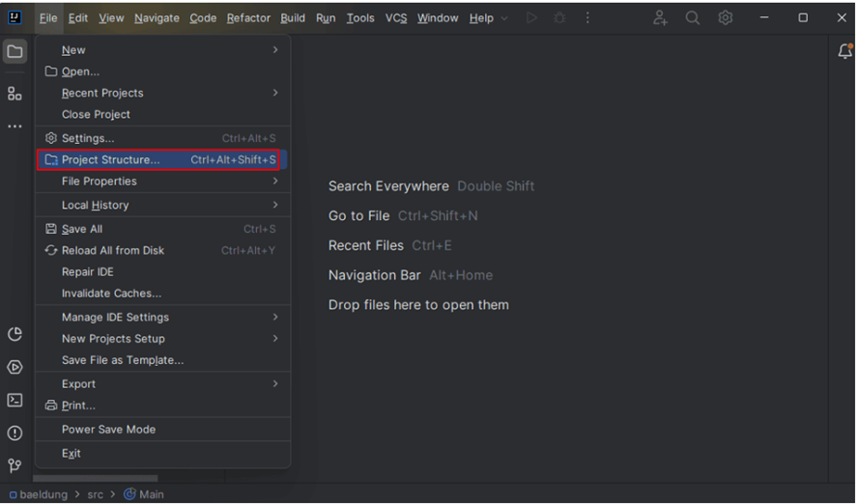Open the Problems tool window icon
This screenshot has height=504, width=856.
point(14,434)
